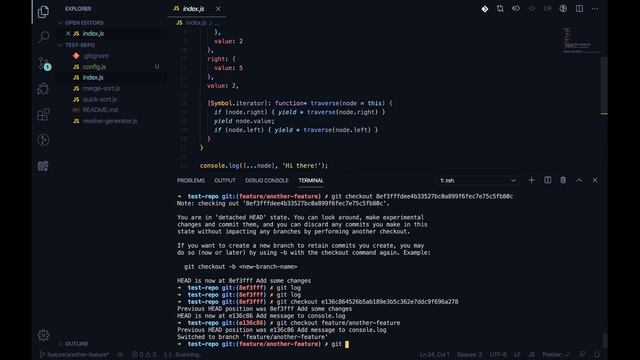Click the U status next to config.js
The image size is (640, 360).
pos(157,67)
